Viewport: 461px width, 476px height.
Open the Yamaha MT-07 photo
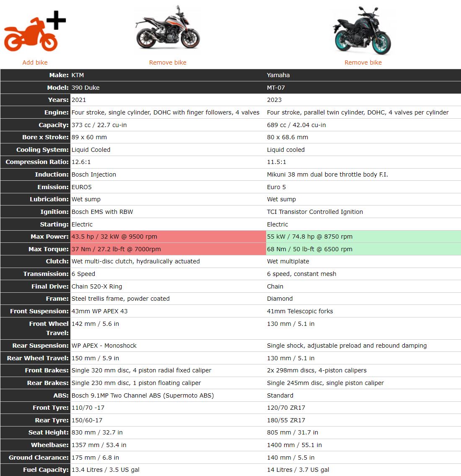click(363, 30)
